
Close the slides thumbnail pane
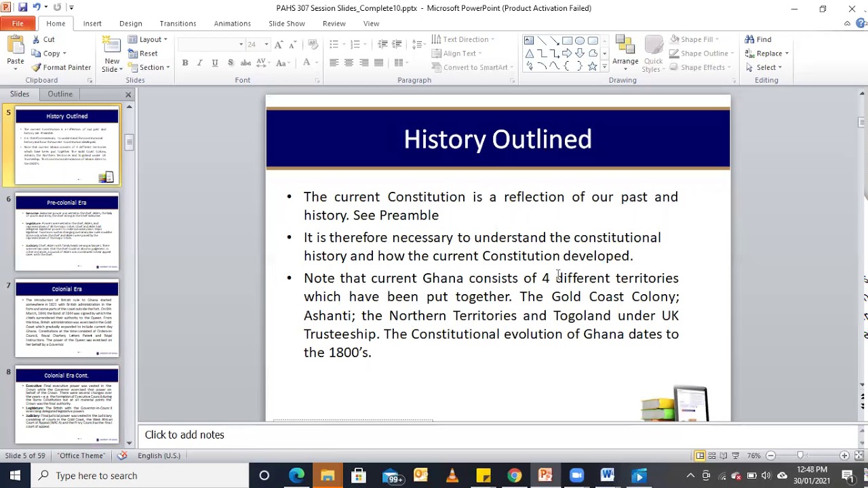[128, 94]
